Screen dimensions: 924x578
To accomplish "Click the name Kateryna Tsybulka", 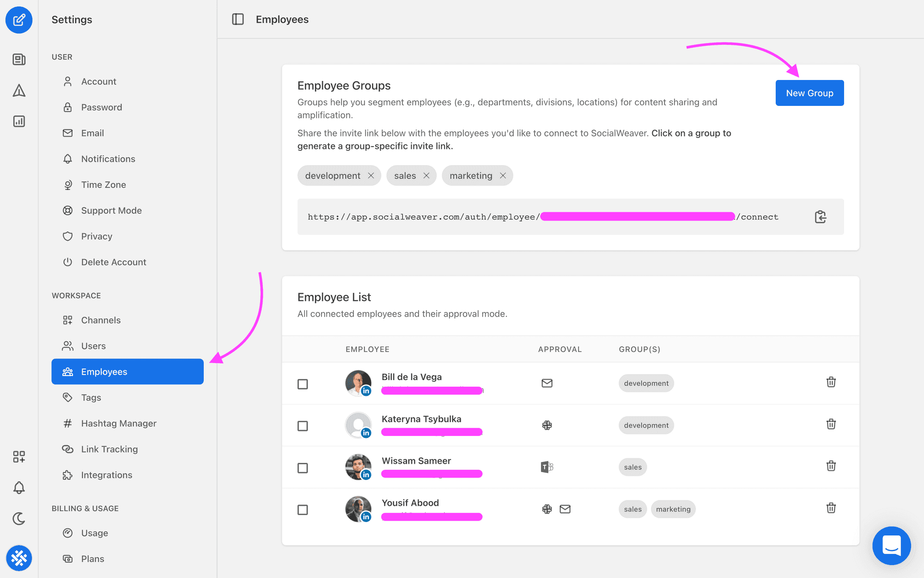I will click(x=421, y=419).
